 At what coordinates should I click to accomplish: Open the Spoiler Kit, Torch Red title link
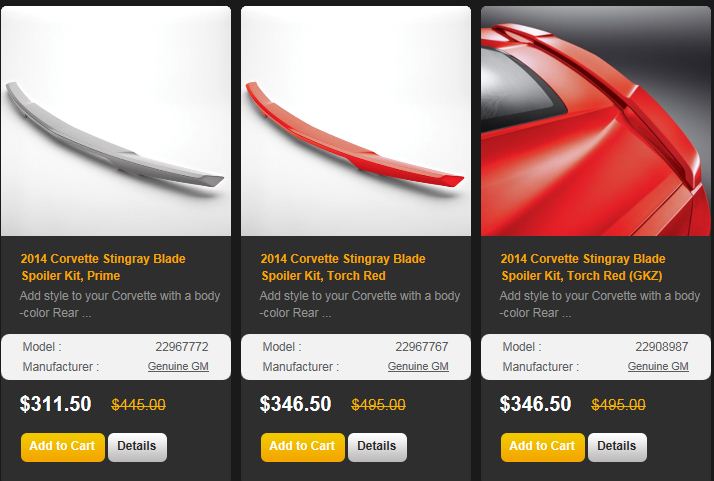(343, 267)
